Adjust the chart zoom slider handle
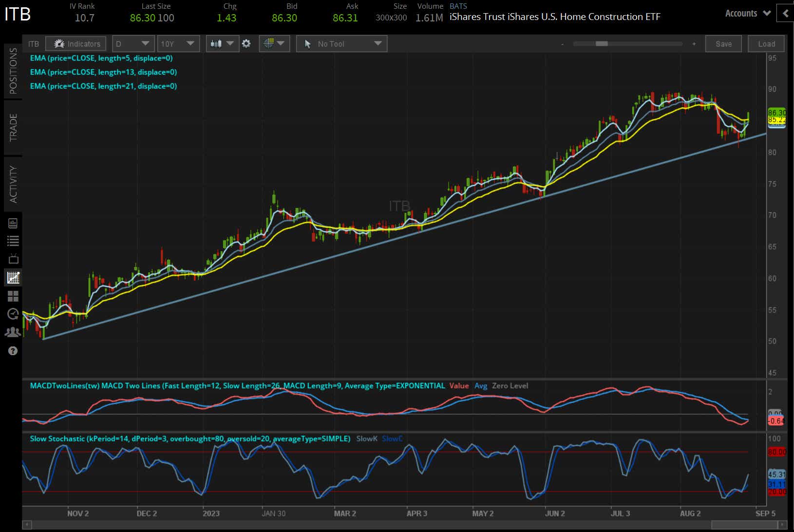This screenshot has width=794, height=532. coord(602,43)
